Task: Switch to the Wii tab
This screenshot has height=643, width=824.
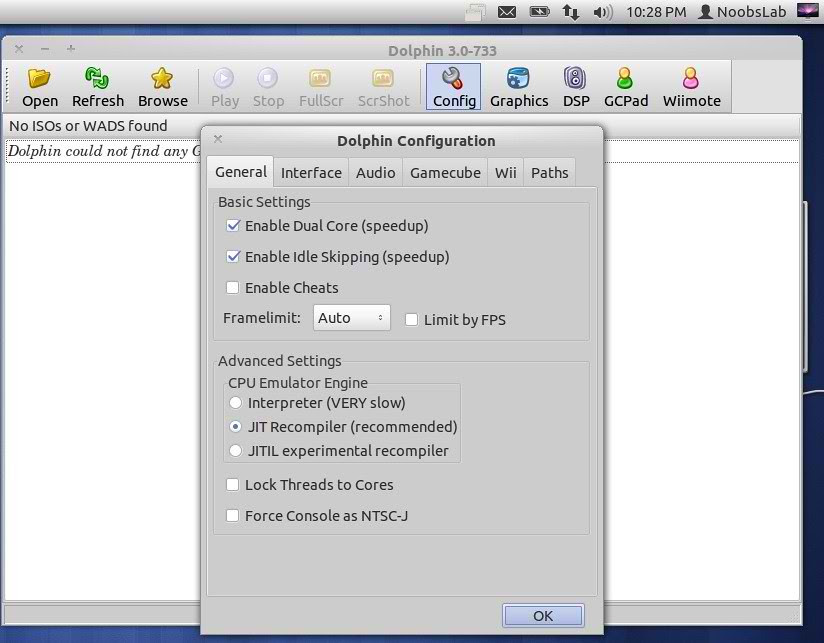Action: coord(506,172)
